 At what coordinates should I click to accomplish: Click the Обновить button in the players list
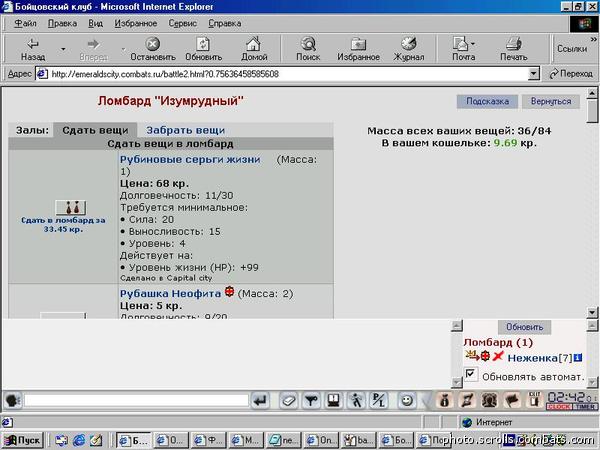(525, 327)
